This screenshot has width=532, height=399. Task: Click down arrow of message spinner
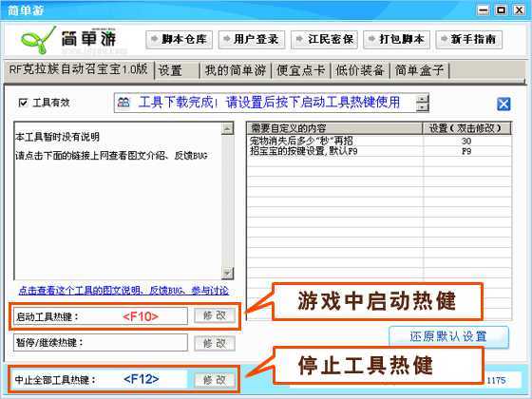point(423,107)
